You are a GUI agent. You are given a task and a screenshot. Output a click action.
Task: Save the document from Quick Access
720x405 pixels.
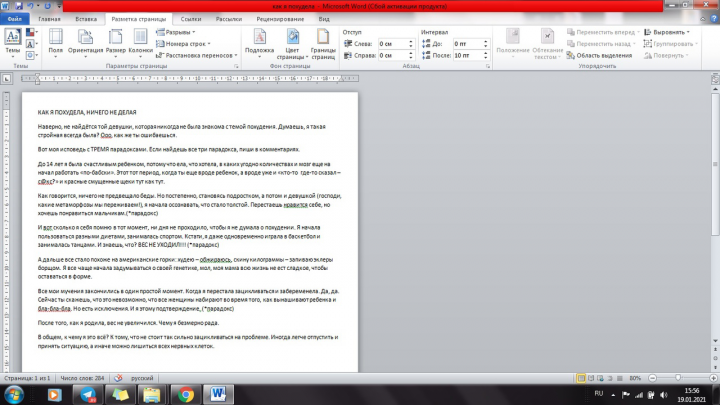pyautogui.click(x=19, y=6)
